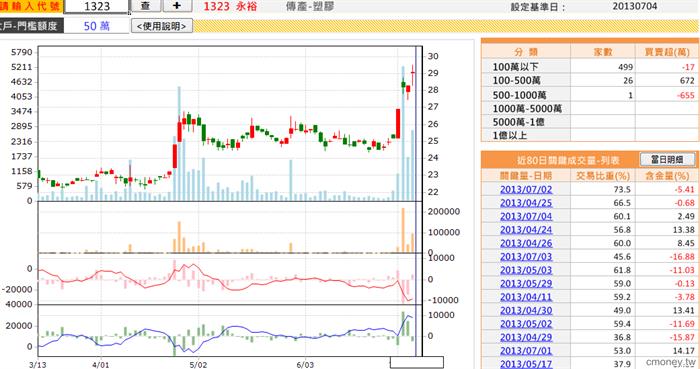Open the 2013/07/01 date link
Image resolution: width=700 pixels, height=369 pixels.
click(526, 351)
